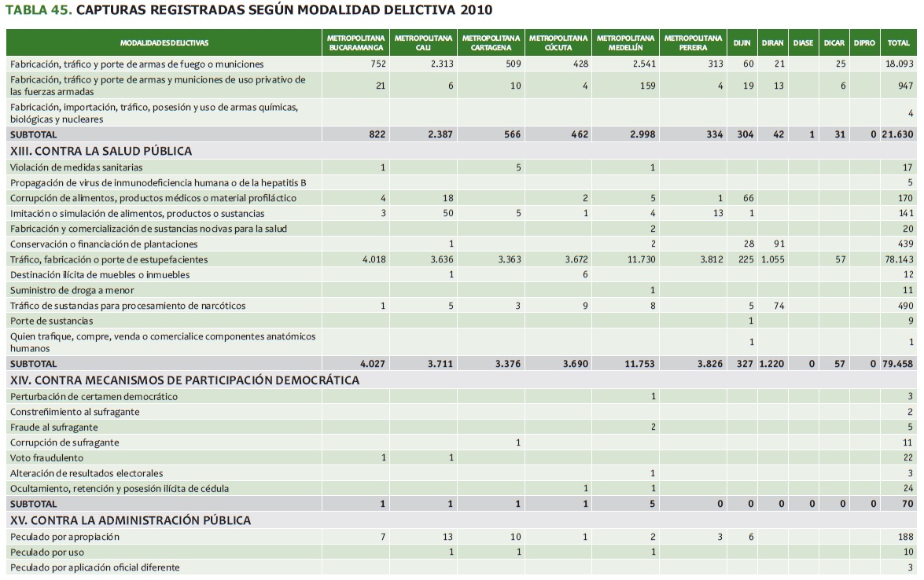Click the DIPRO column header
924x580 pixels.
pyautogui.click(x=863, y=42)
